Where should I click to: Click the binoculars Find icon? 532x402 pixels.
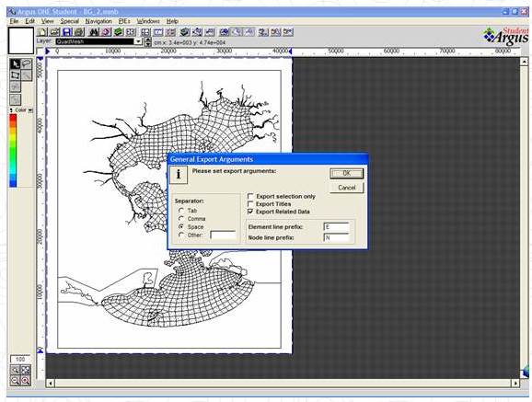coord(94,32)
